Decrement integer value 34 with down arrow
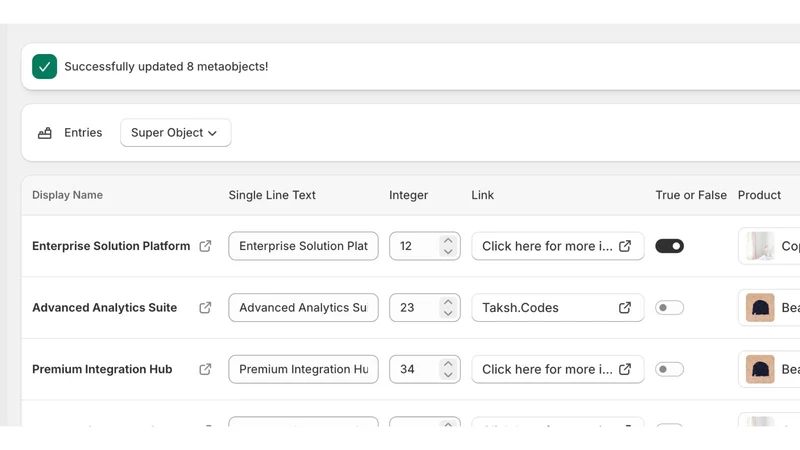 (x=448, y=375)
